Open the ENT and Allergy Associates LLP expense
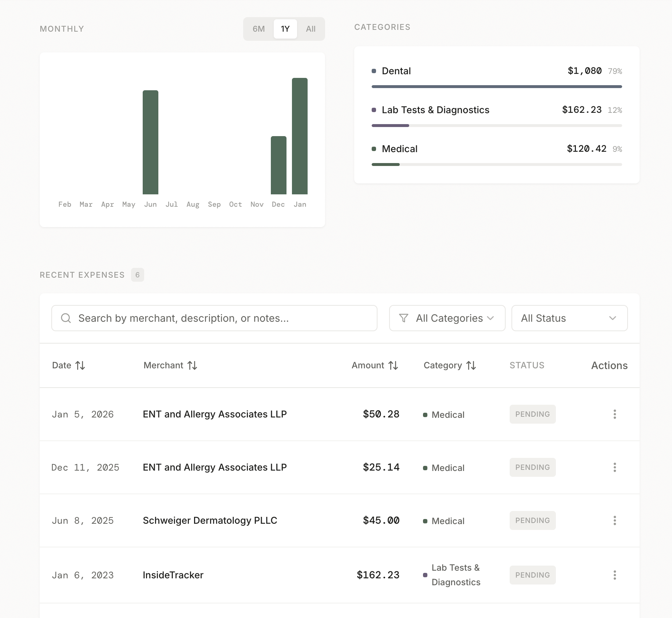This screenshot has width=672, height=618. point(214,414)
